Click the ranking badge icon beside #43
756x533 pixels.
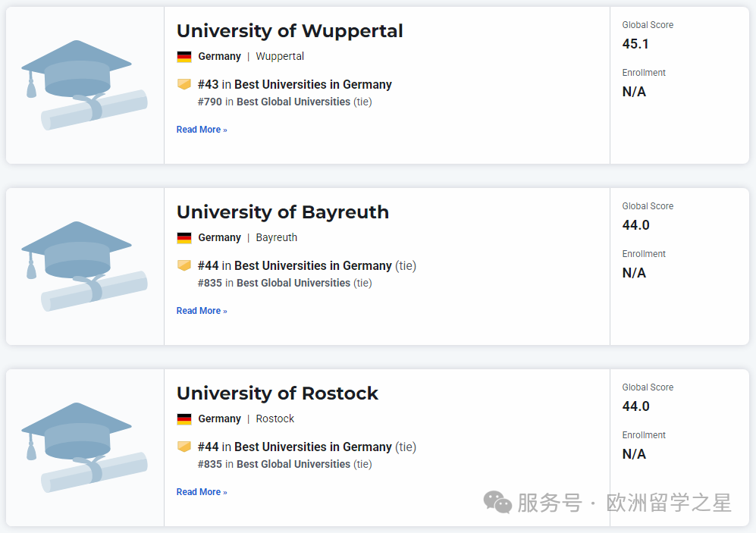(184, 84)
